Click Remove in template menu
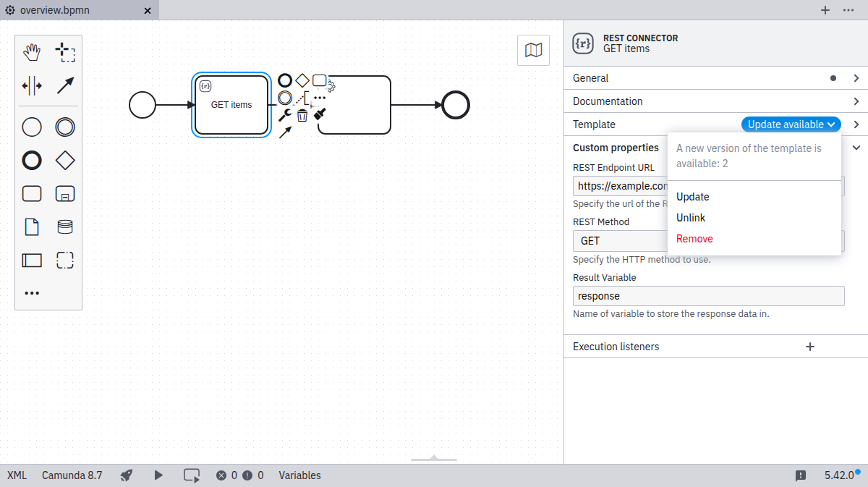868x487 pixels. pyautogui.click(x=694, y=239)
